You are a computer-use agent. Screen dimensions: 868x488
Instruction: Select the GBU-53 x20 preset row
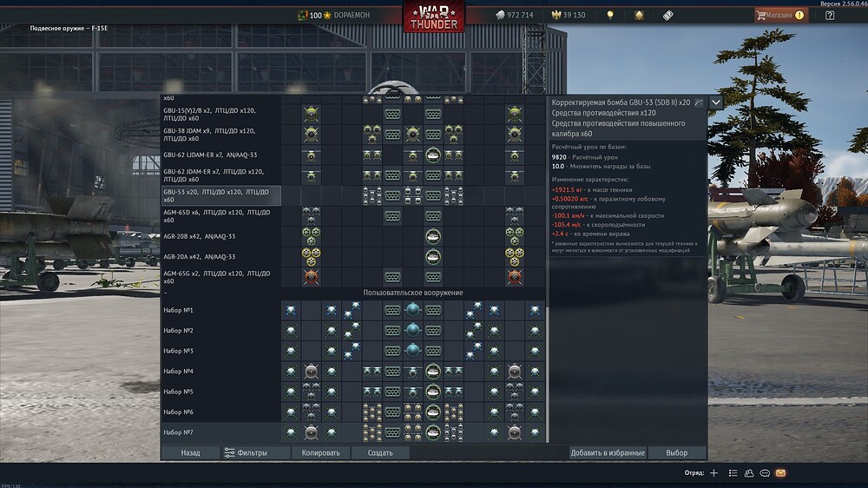click(x=220, y=195)
